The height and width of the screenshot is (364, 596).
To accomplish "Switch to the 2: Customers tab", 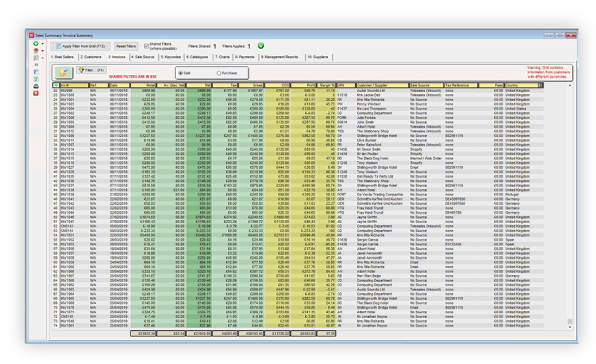I will click(x=91, y=57).
